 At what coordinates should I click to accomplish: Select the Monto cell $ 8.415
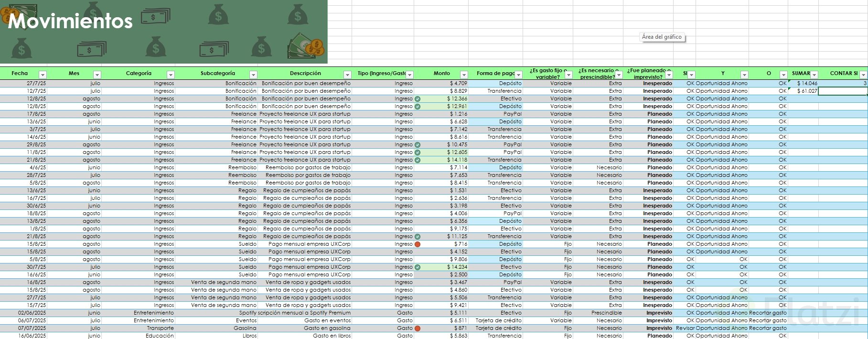point(441,183)
